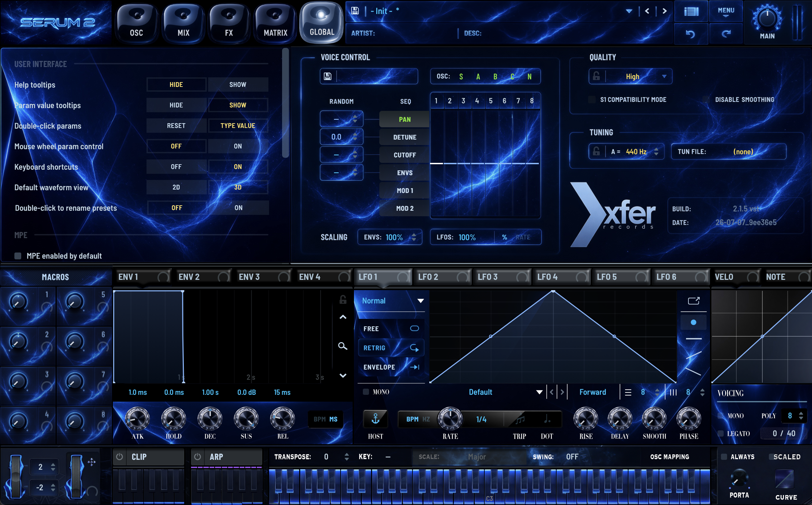The width and height of the screenshot is (812, 505).
Task: Click the envelope ATK knob
Action: [x=138, y=418]
